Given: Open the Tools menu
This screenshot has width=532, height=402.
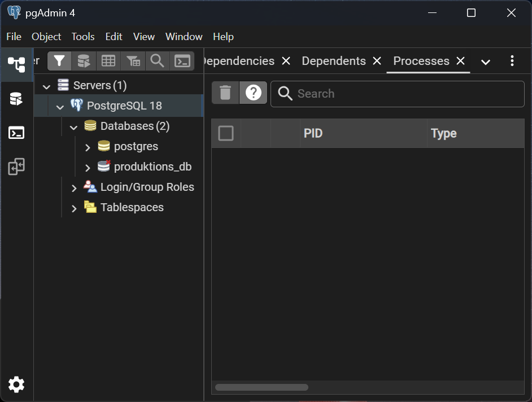Looking at the screenshot, I should [x=83, y=37].
